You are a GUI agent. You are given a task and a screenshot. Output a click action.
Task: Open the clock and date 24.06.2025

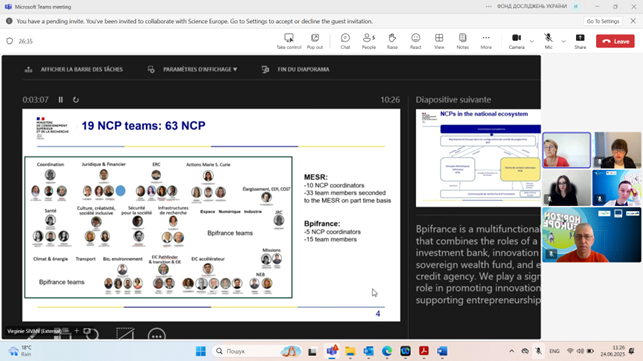point(613,351)
